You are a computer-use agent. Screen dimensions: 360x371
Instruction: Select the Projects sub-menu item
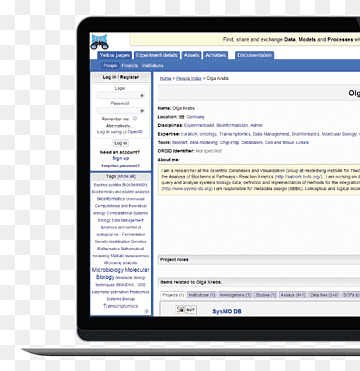pyautogui.click(x=130, y=66)
